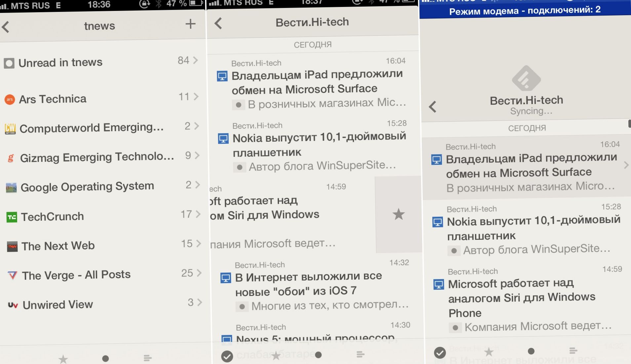Image resolution: width=631 pixels, height=364 pixels.
Task: Click the right-screen scrollbar indicator
Action: coord(629,124)
